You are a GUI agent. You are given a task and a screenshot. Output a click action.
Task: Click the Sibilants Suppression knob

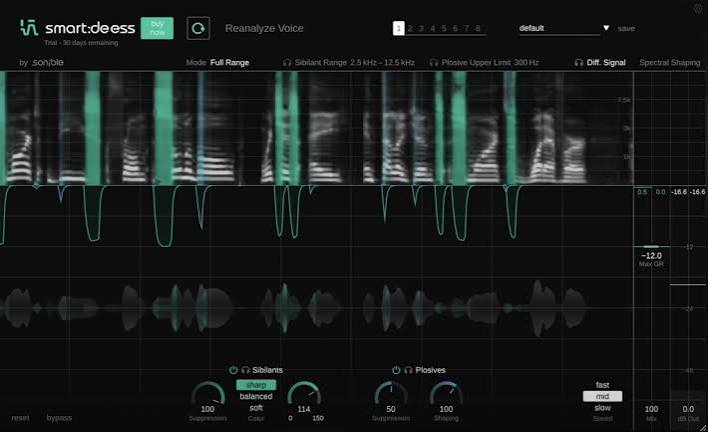(x=208, y=395)
